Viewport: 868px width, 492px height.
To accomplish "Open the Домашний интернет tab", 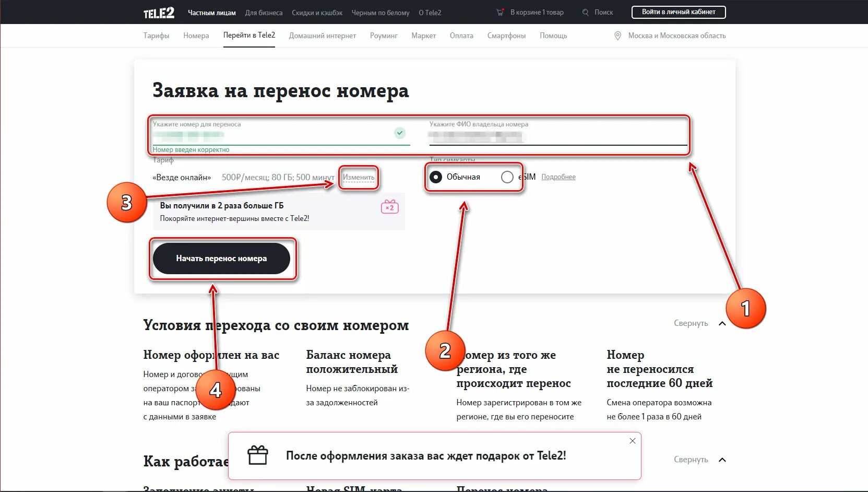I will click(x=323, y=36).
